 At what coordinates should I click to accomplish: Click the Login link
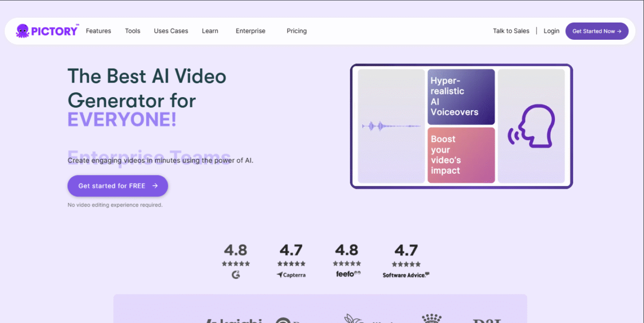coord(551,31)
